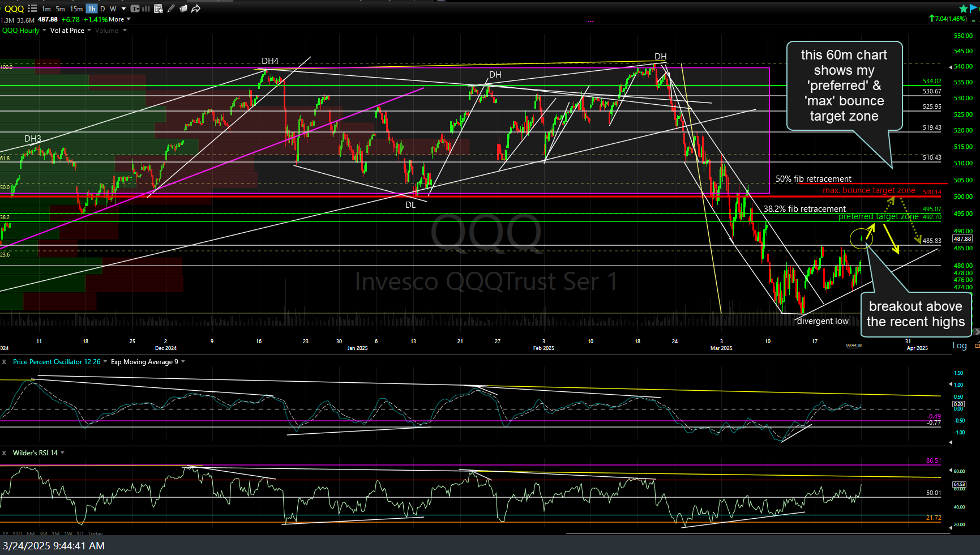Open the symbol list icon beside QQQ
980x555 pixels.
tap(32, 8)
